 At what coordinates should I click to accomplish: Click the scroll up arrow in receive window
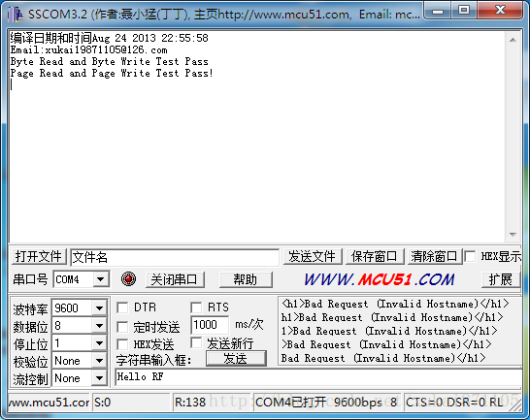coord(513,40)
